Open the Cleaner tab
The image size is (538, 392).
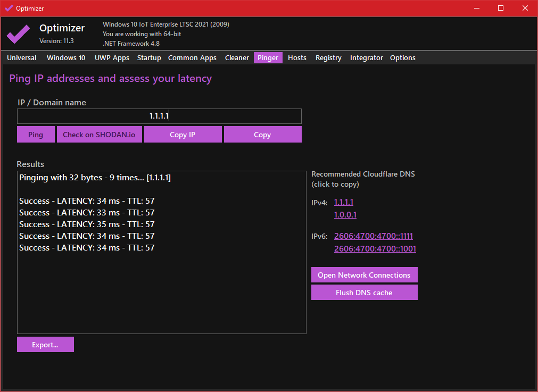point(237,58)
